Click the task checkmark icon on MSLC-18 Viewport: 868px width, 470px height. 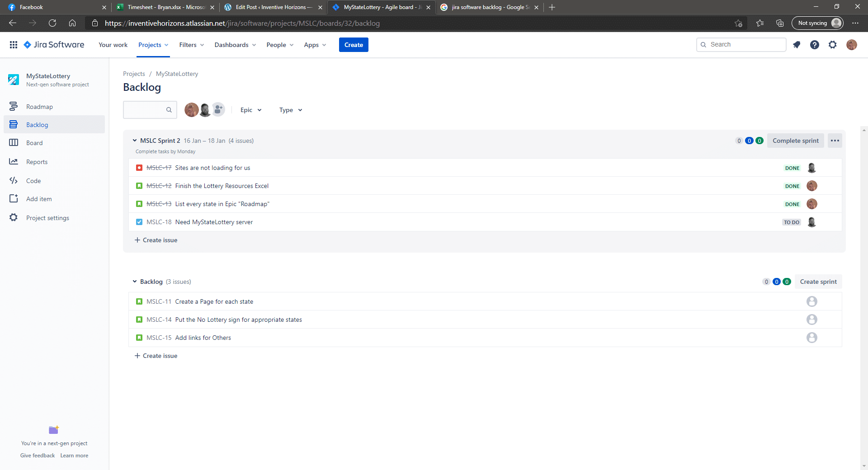(x=139, y=222)
